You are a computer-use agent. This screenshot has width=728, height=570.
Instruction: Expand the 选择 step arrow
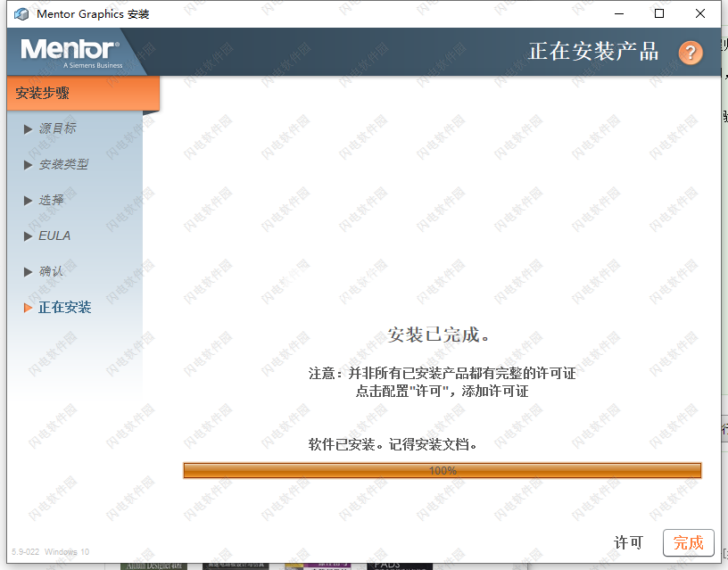tap(28, 201)
